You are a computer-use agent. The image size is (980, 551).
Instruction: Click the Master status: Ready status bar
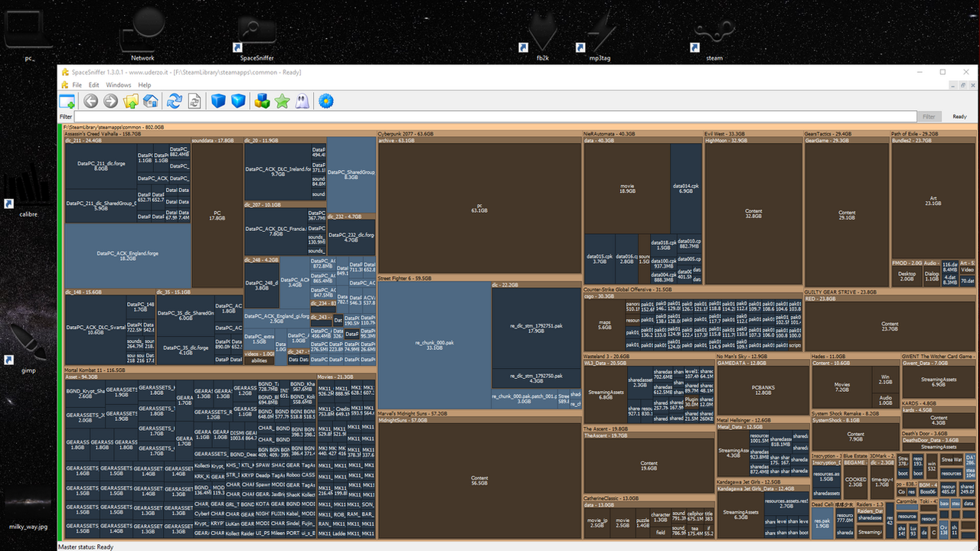click(518, 546)
